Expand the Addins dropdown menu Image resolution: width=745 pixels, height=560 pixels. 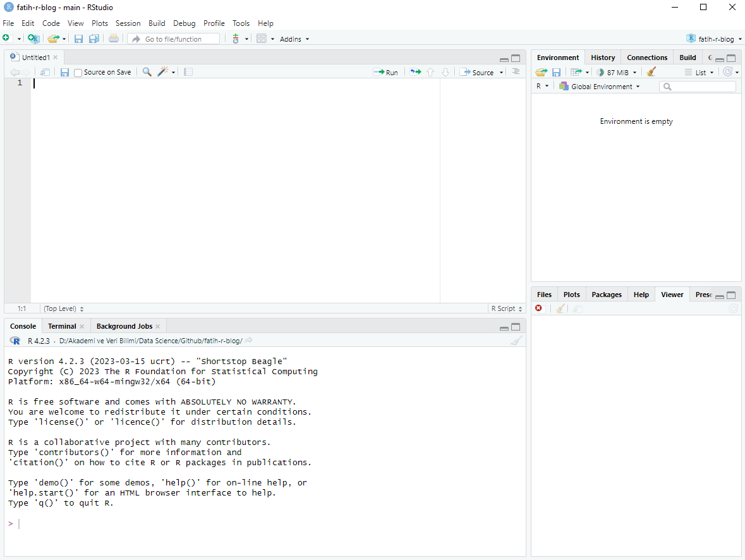pos(294,39)
